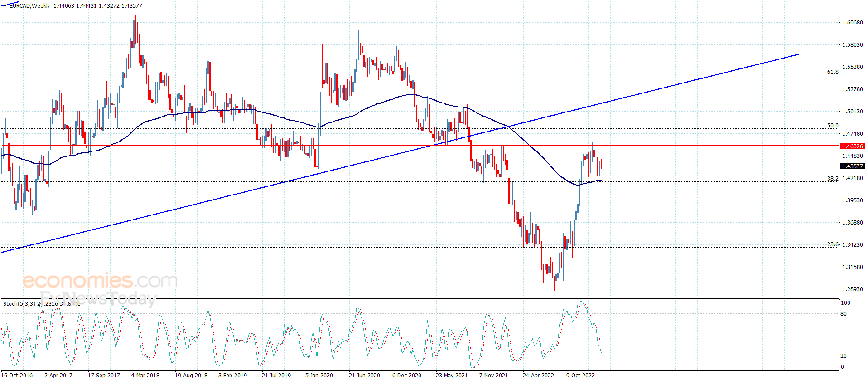Click the 5 Jan 2020 date label
Screen dimensions: 868x381
(x=319, y=375)
